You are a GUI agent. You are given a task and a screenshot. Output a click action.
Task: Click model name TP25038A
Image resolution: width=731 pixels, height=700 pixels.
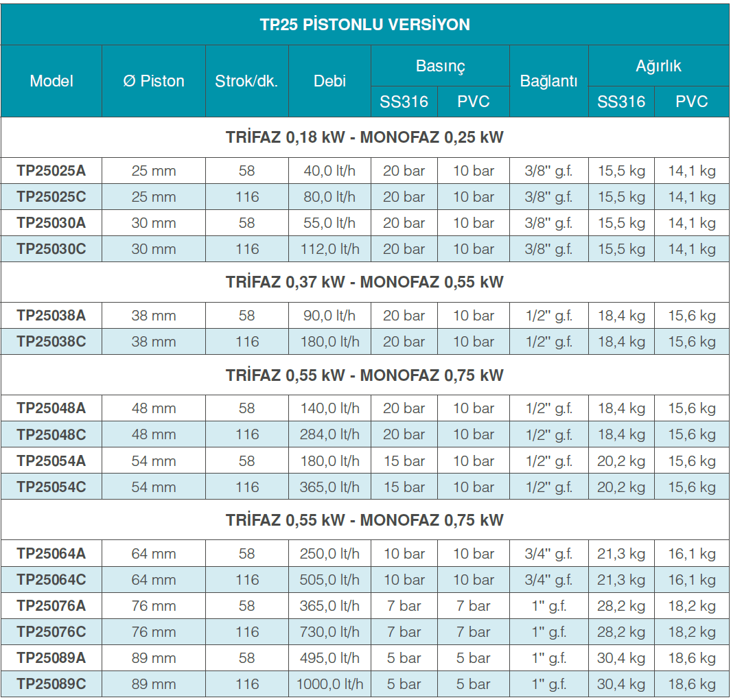click(51, 316)
